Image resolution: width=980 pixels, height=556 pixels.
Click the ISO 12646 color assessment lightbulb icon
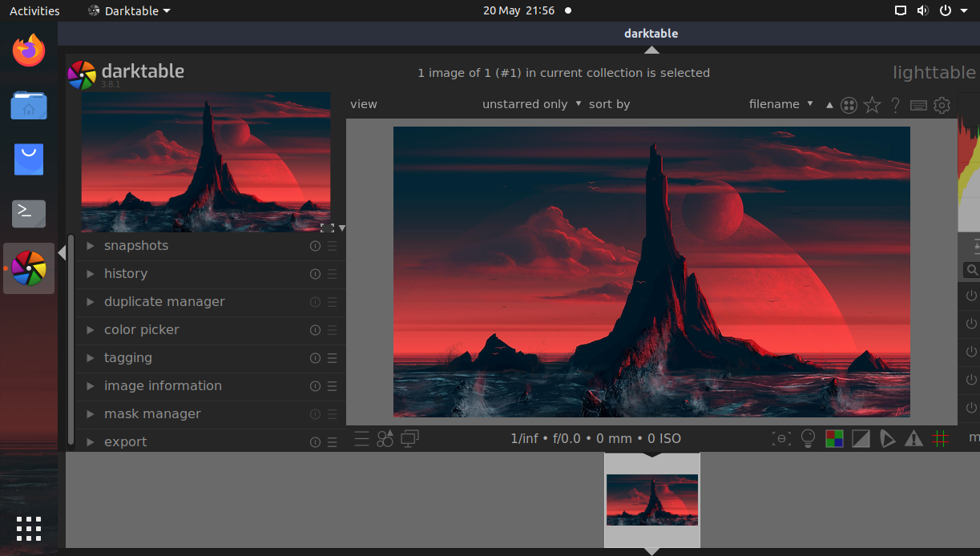click(808, 438)
